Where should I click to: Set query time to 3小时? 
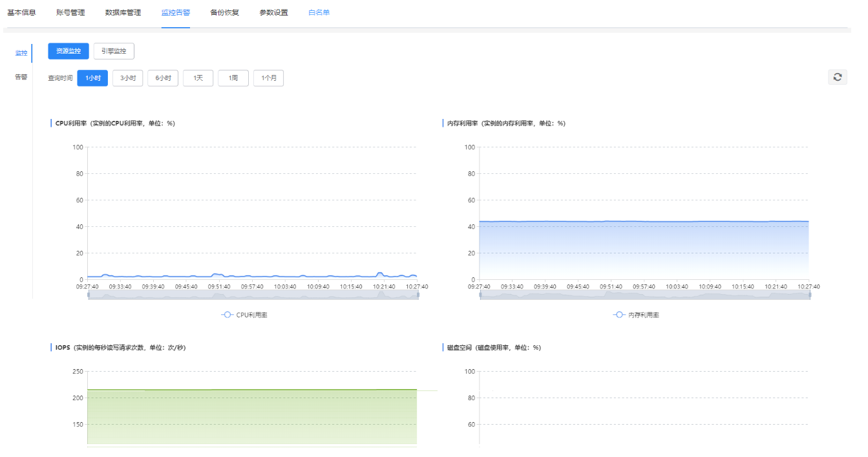(128, 78)
